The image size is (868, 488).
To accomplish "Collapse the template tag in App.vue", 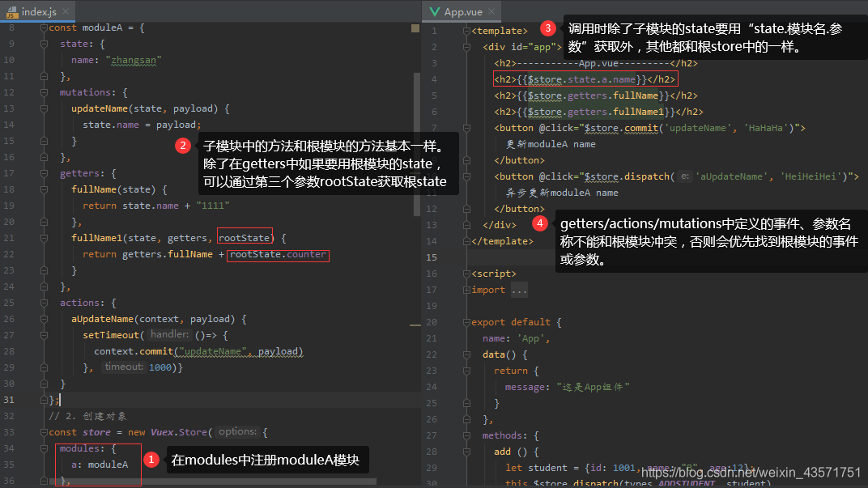I will 466,31.
